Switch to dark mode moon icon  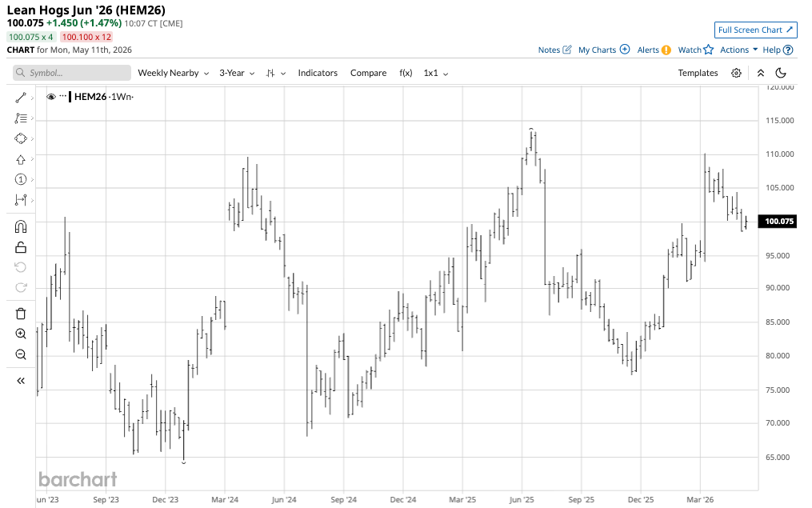(x=781, y=73)
